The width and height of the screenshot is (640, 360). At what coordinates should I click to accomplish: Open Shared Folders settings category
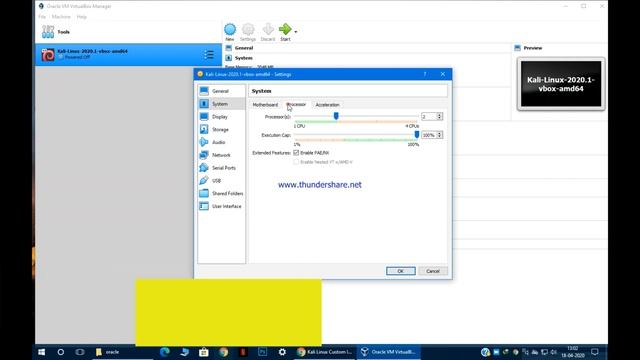(x=222, y=193)
